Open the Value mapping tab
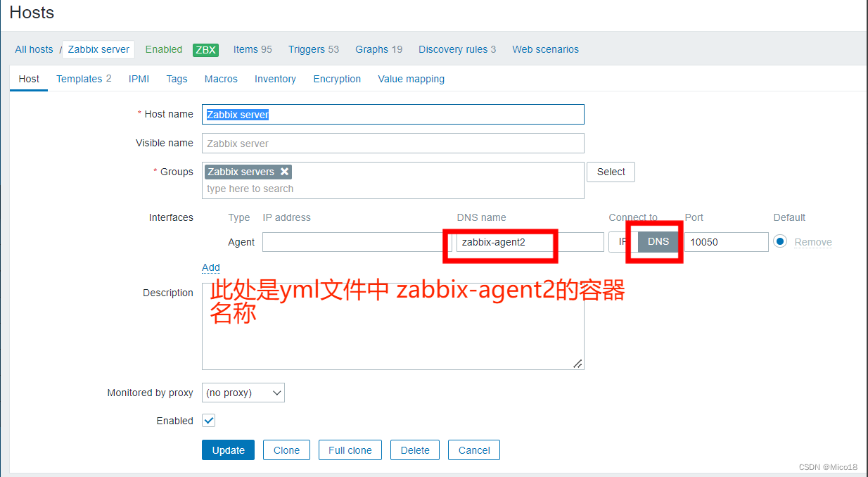The width and height of the screenshot is (868, 477). click(x=411, y=79)
